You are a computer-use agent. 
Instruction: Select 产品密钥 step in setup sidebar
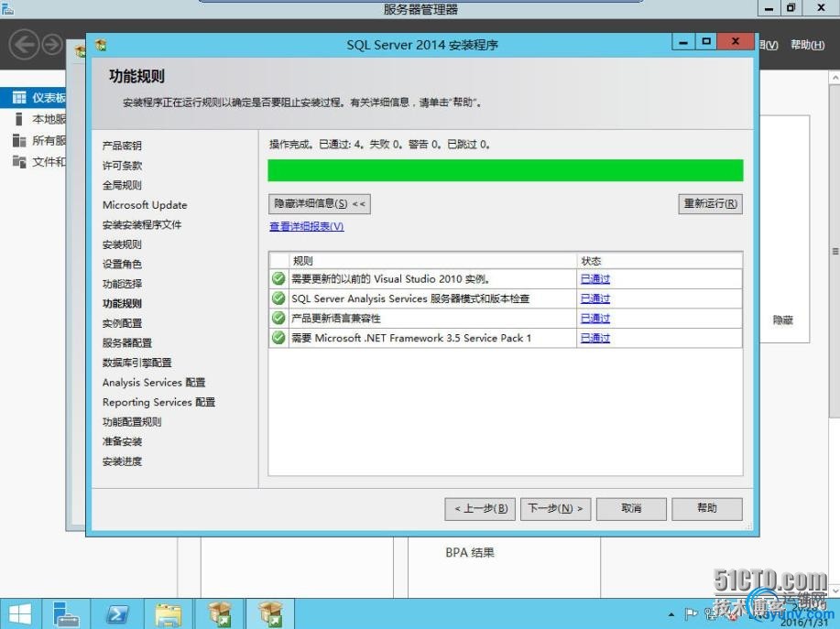(x=122, y=146)
